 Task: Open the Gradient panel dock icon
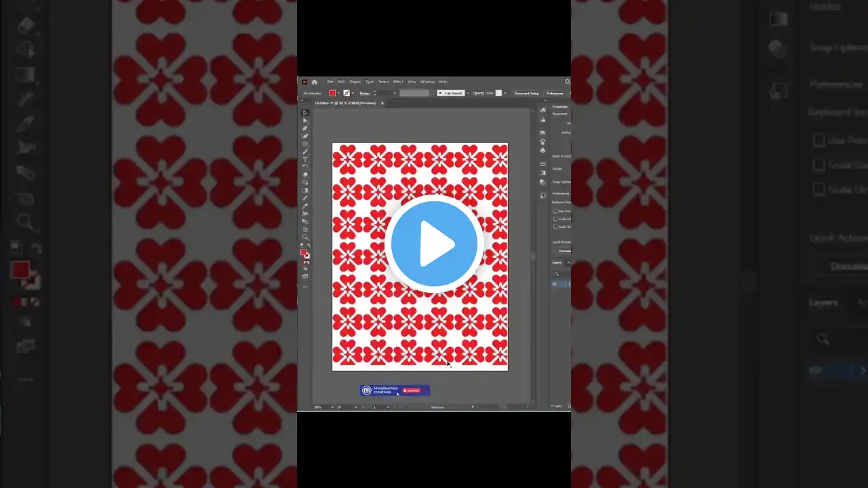(542, 173)
